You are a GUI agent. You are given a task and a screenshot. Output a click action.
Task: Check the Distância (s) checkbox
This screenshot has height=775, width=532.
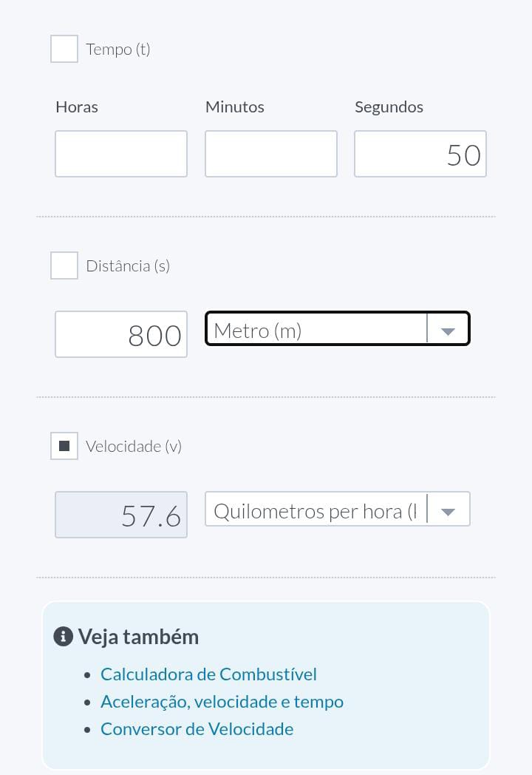(64, 265)
